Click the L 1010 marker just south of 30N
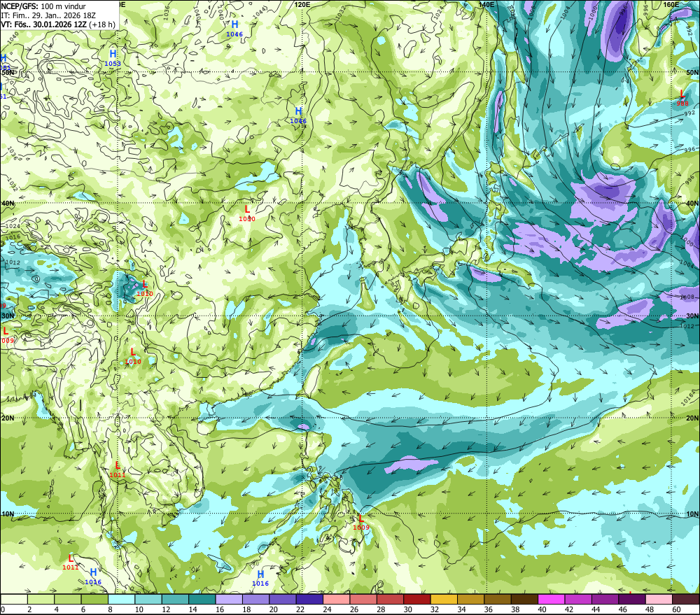700x615 pixels. point(132,356)
